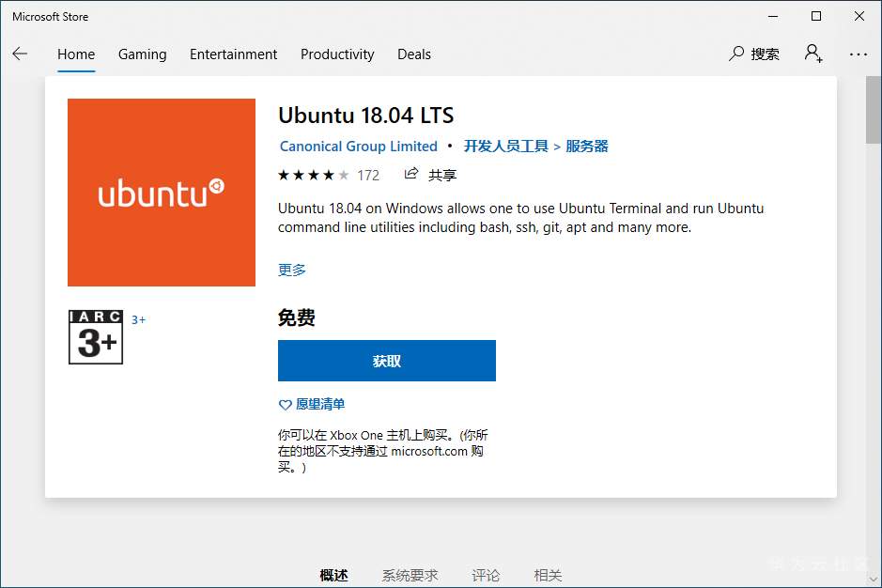The width and height of the screenshot is (882, 588).
Task: Open the Canonical Group Limited publisher link
Action: 359,147
